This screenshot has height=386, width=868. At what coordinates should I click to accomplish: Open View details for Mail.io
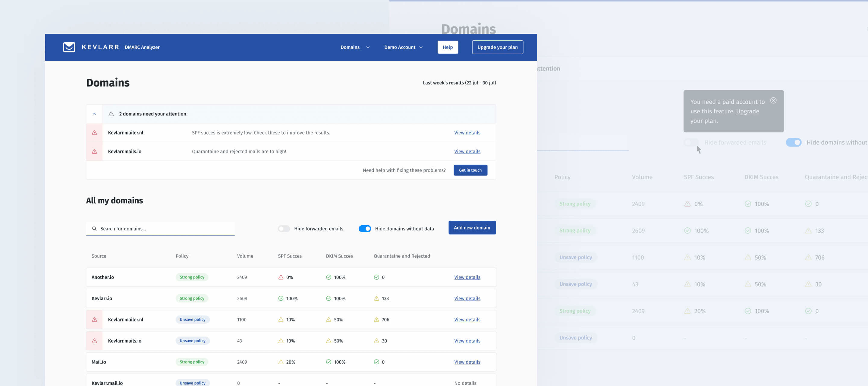(467, 362)
